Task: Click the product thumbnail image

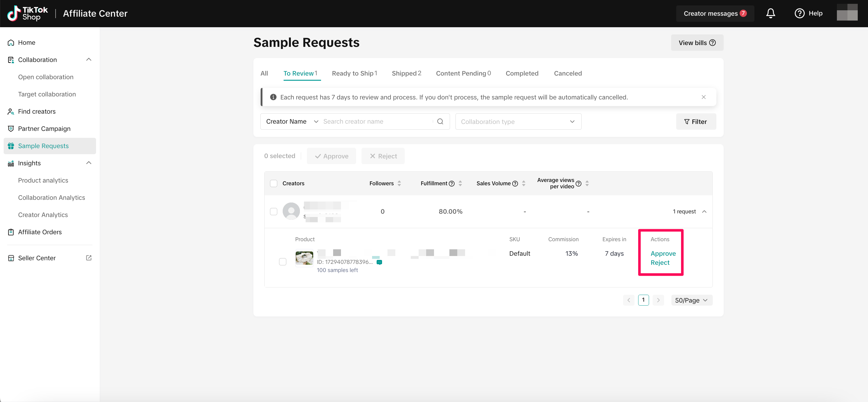Action: [304, 258]
